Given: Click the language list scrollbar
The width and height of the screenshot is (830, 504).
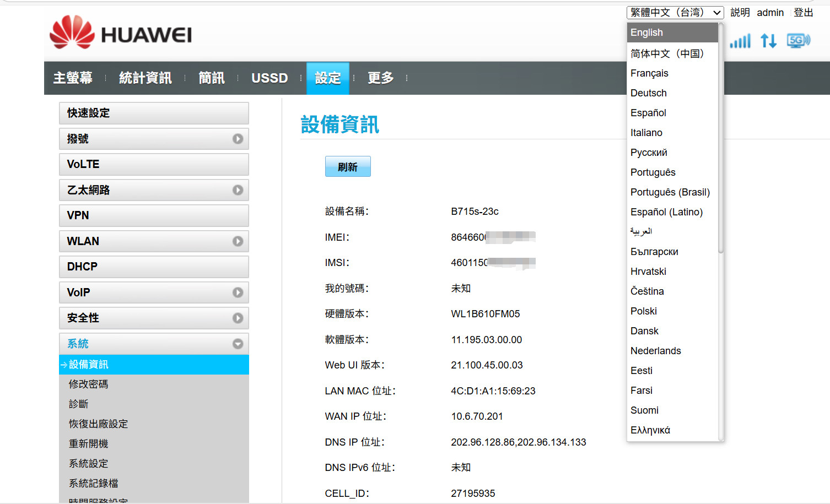Looking at the screenshot, I should pyautogui.click(x=721, y=138).
